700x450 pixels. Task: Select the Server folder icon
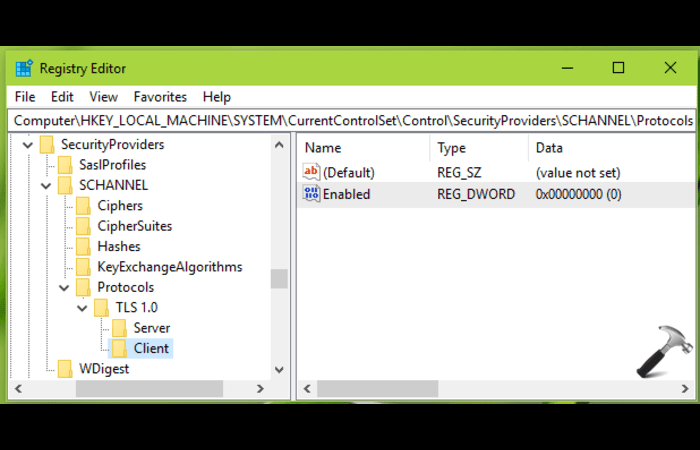coord(119,328)
